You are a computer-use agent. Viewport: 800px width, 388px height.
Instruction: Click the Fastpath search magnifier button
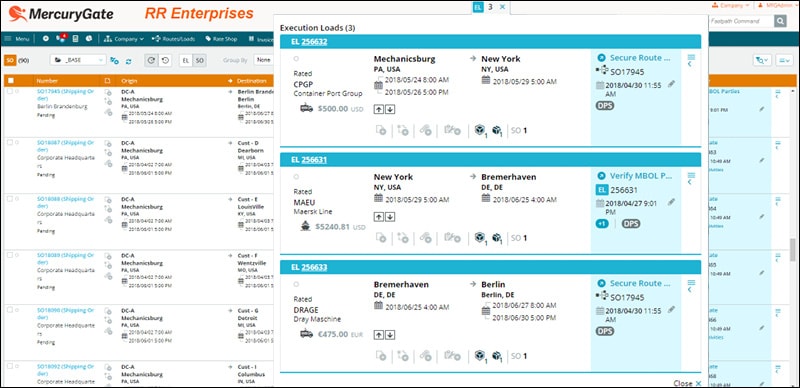coord(780,21)
